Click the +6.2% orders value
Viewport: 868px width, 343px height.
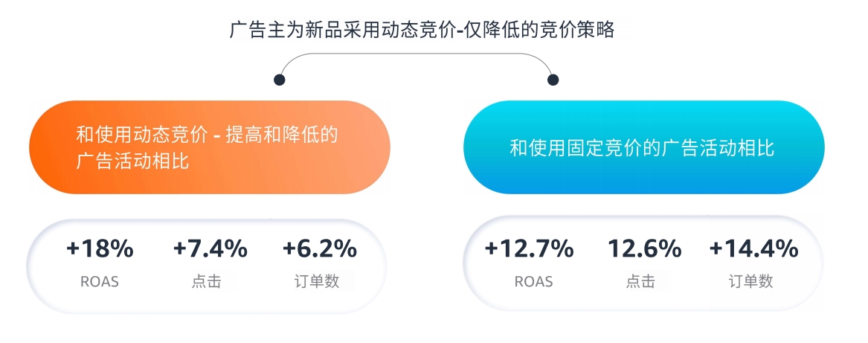(x=319, y=249)
